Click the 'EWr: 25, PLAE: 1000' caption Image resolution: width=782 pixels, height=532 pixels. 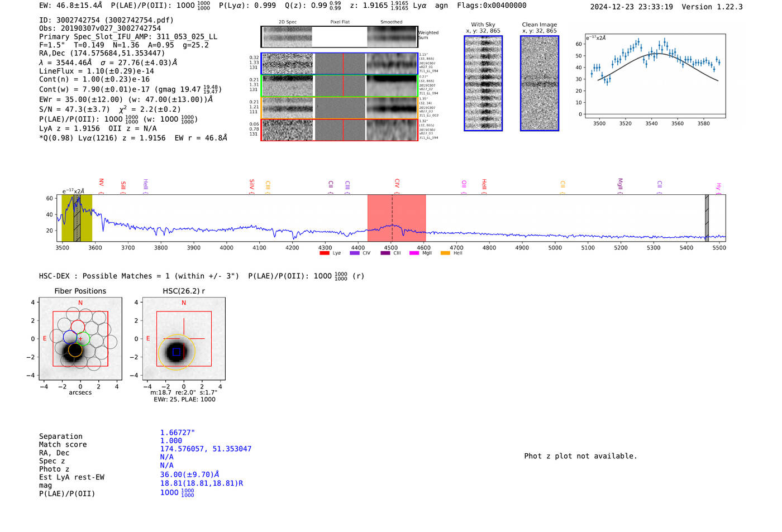coord(184,399)
